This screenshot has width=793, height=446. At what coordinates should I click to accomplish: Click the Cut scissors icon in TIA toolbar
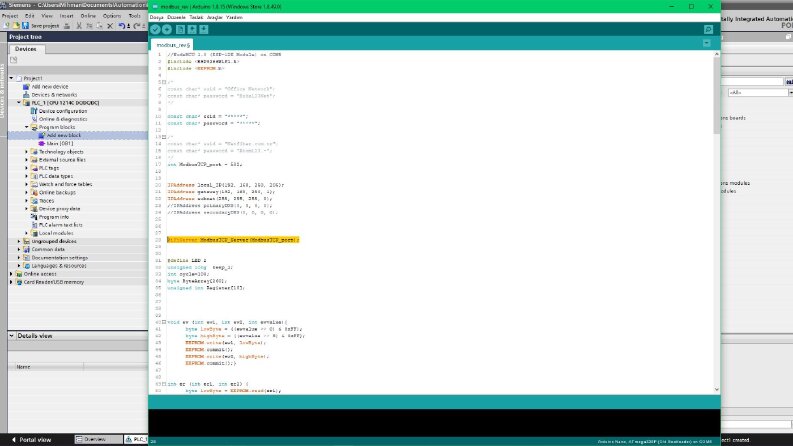[x=79, y=26]
